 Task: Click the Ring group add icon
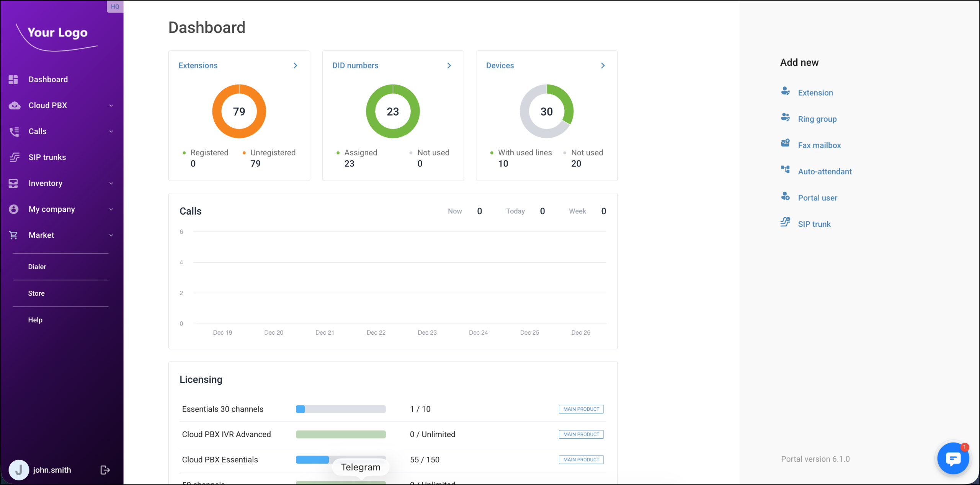[x=785, y=117]
